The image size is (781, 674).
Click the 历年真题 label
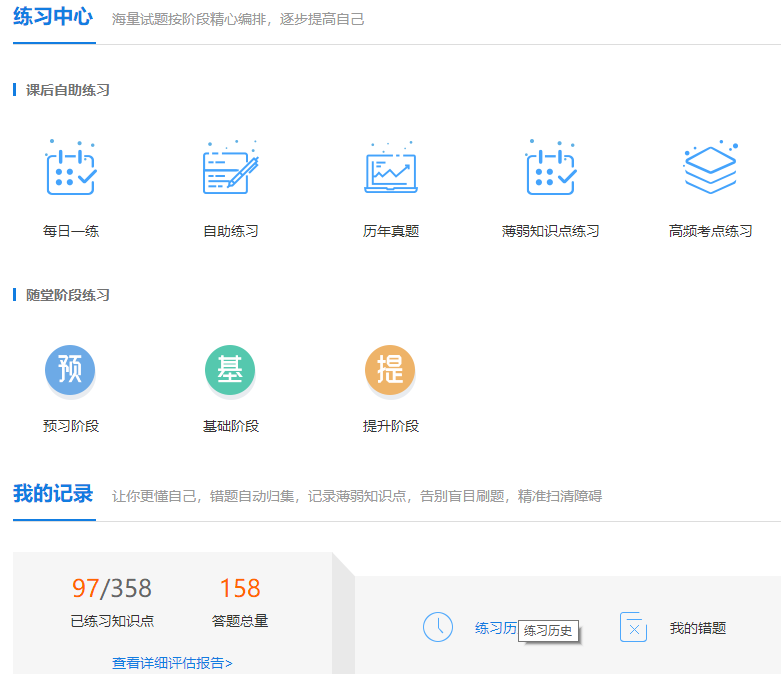(x=390, y=231)
